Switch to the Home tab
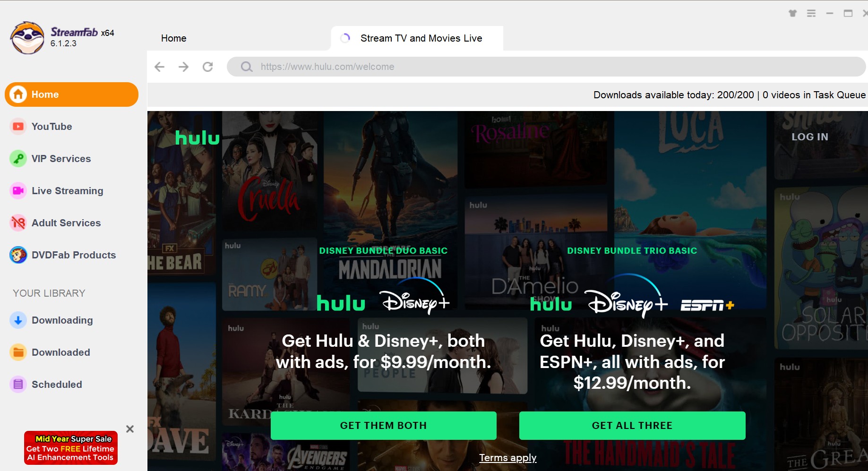Viewport: 868px width, 471px height. pyautogui.click(x=174, y=38)
